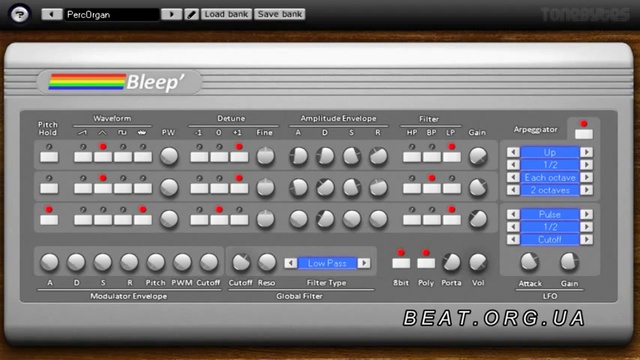Click amplitude Sustain knob on row three
640x360 pixels.
coord(352,219)
